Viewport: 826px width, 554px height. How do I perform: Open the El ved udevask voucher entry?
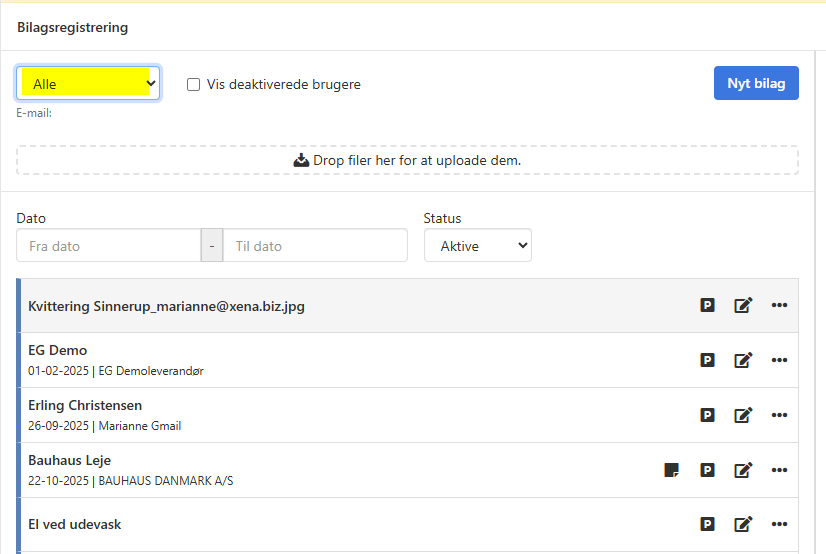[75, 524]
